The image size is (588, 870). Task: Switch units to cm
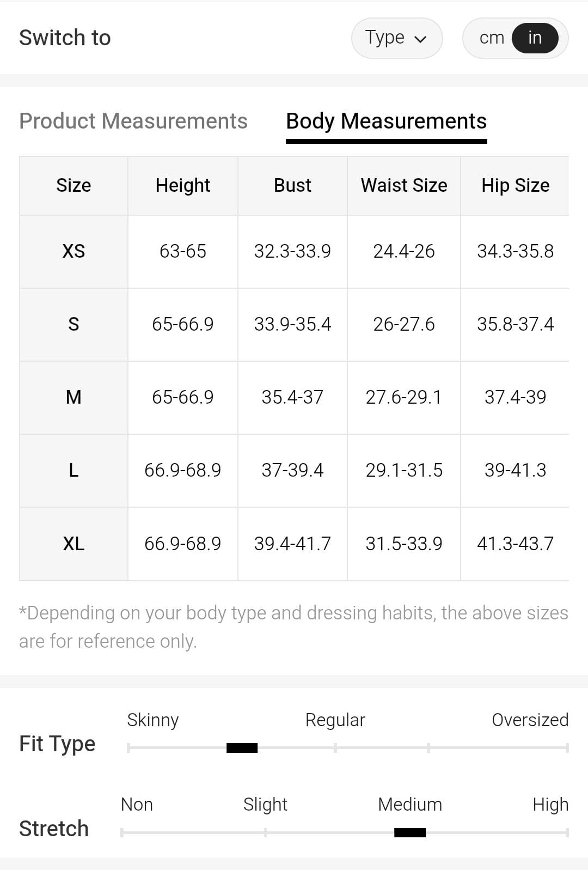(491, 38)
